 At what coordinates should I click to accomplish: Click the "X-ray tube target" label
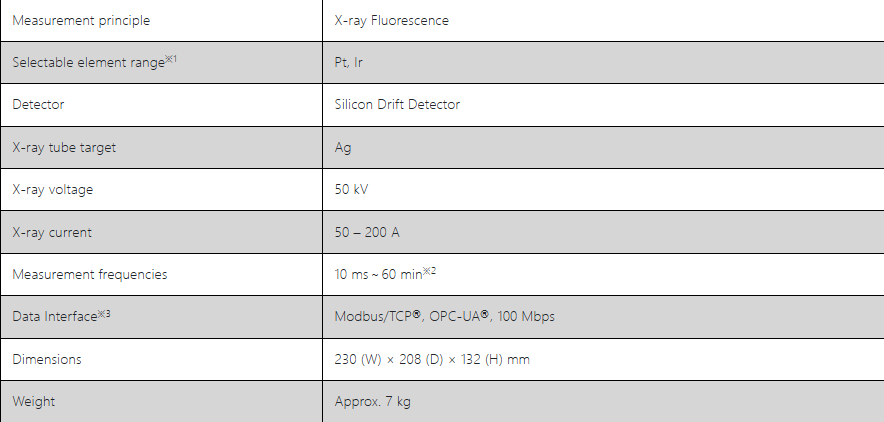64,147
